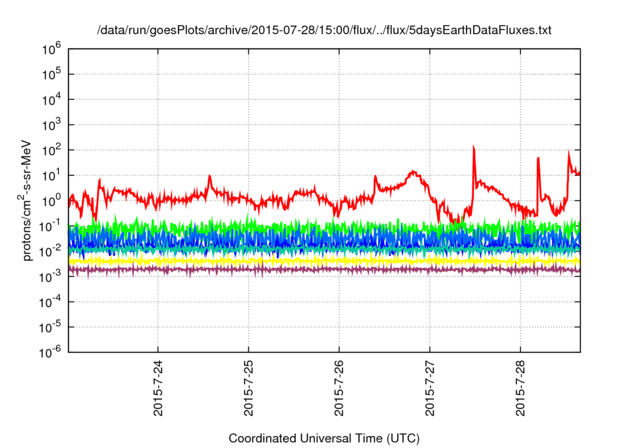
Task: Click the 10^4 y-axis tick label
Action: pyautogui.click(x=51, y=100)
